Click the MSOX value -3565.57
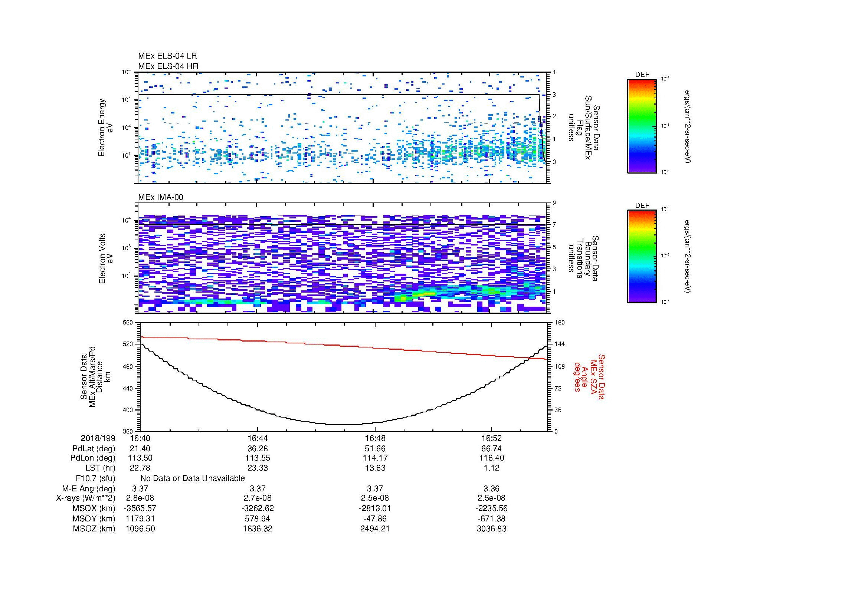The width and height of the screenshot is (868, 613). point(140,508)
